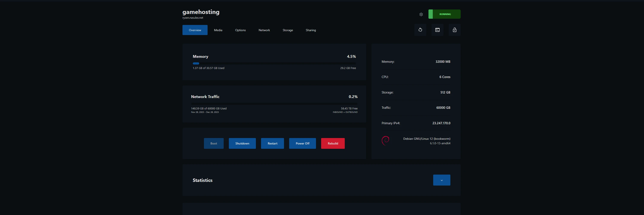Image resolution: width=644 pixels, height=215 pixels.
Task: Click the unlock padlock icon
Action: pyautogui.click(x=454, y=30)
